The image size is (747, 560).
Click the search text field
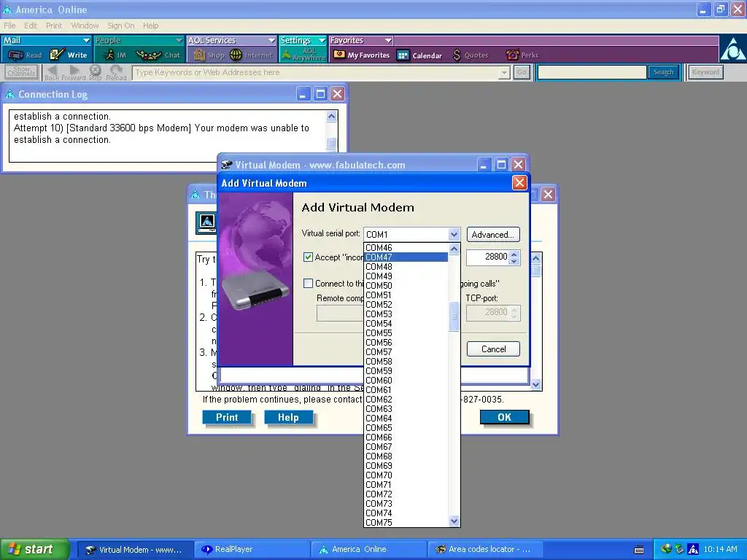click(592, 72)
